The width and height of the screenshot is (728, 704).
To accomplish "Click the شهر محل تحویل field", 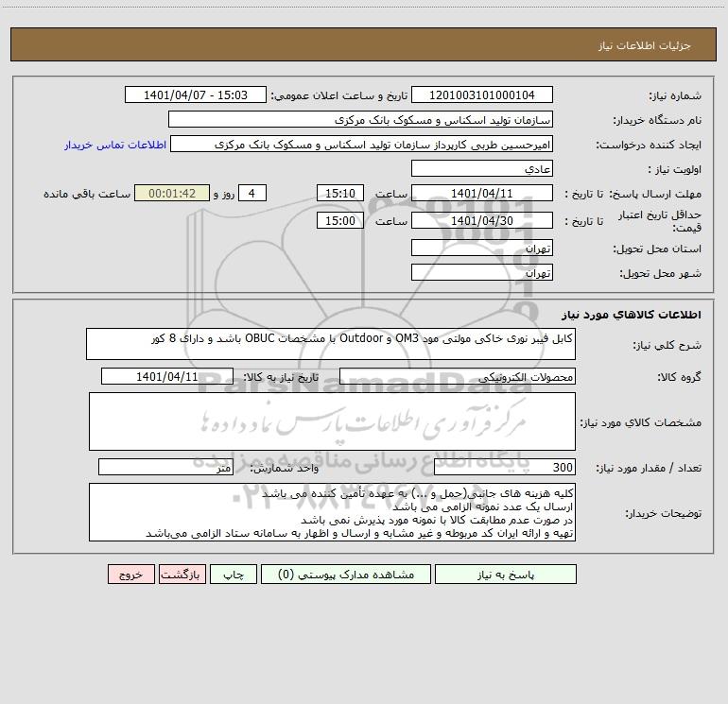I will click(x=482, y=272).
